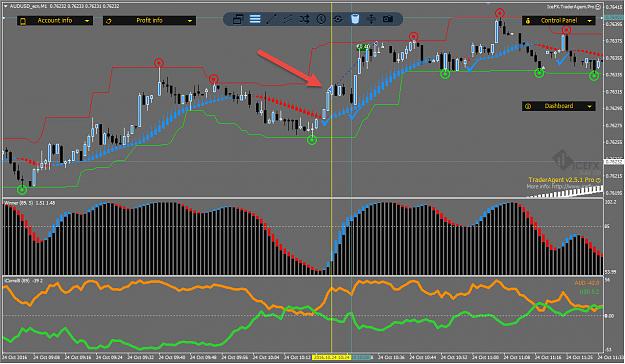
Task: Click the shuffle arrows icon in the toolbar
Action: click(x=305, y=19)
